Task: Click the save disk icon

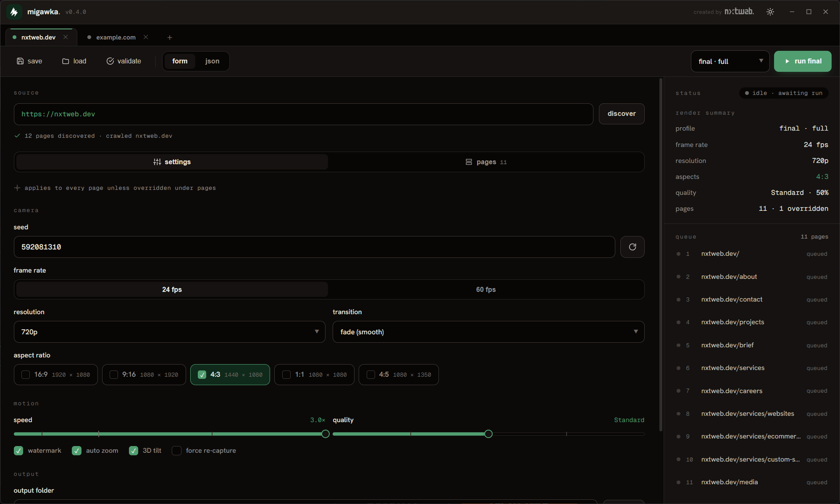Action: (20, 61)
